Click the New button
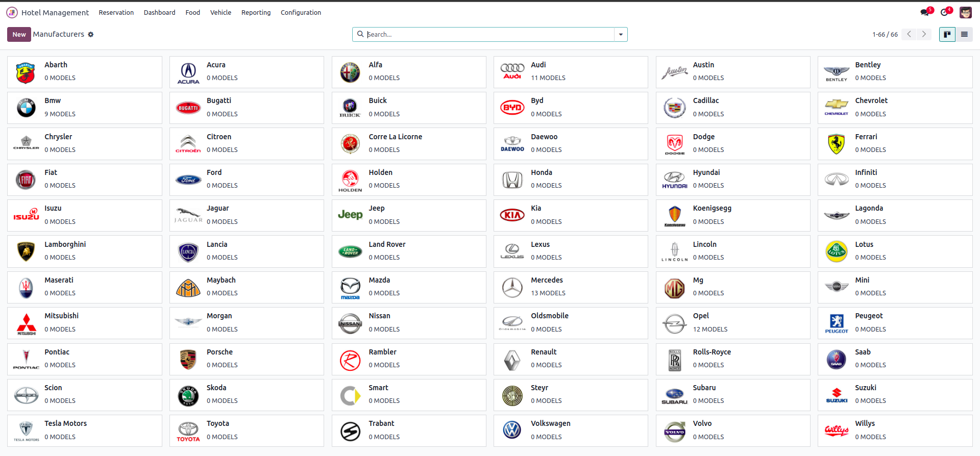 coord(19,34)
